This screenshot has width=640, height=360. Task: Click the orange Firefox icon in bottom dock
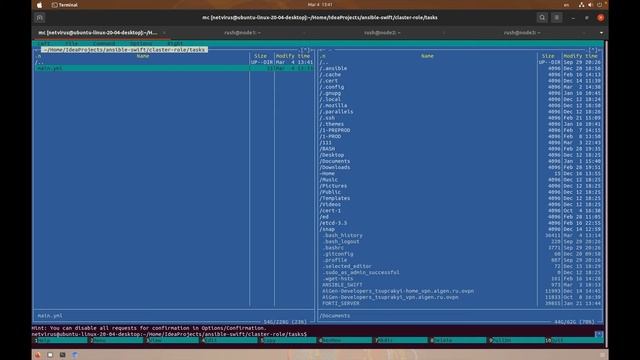[38, 355]
